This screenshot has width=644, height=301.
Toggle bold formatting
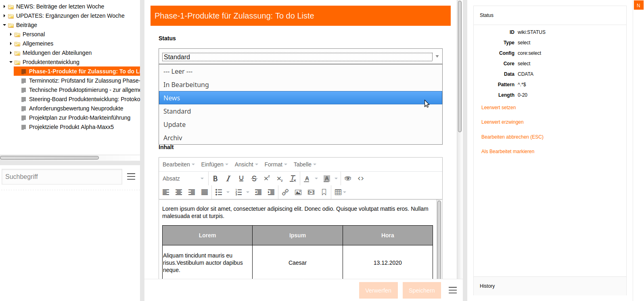[215, 179]
